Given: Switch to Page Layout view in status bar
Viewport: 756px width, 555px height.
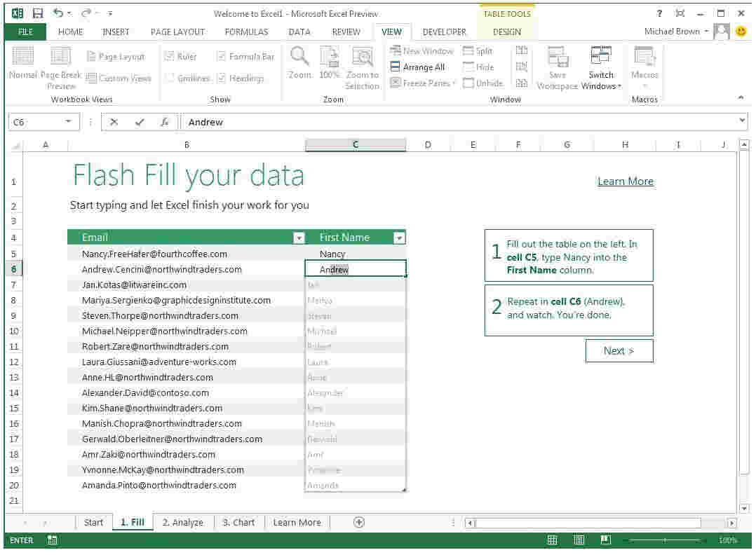Looking at the screenshot, I should [x=579, y=540].
